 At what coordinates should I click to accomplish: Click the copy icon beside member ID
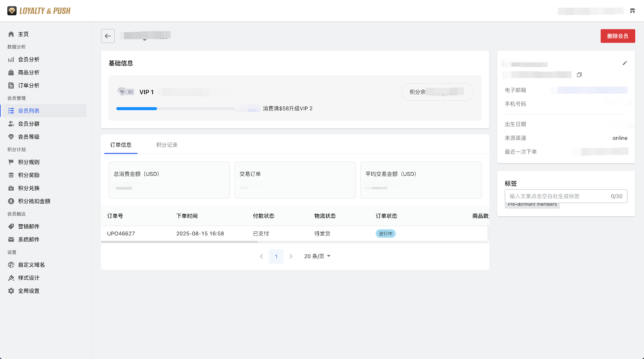click(x=579, y=75)
